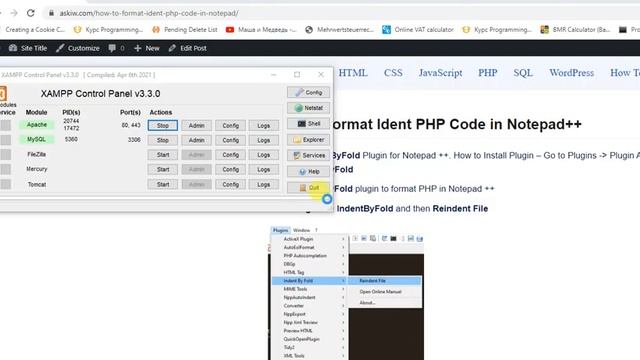Open comments in WordPress admin bar
The width and height of the screenshot is (640, 360).
coord(116,48)
